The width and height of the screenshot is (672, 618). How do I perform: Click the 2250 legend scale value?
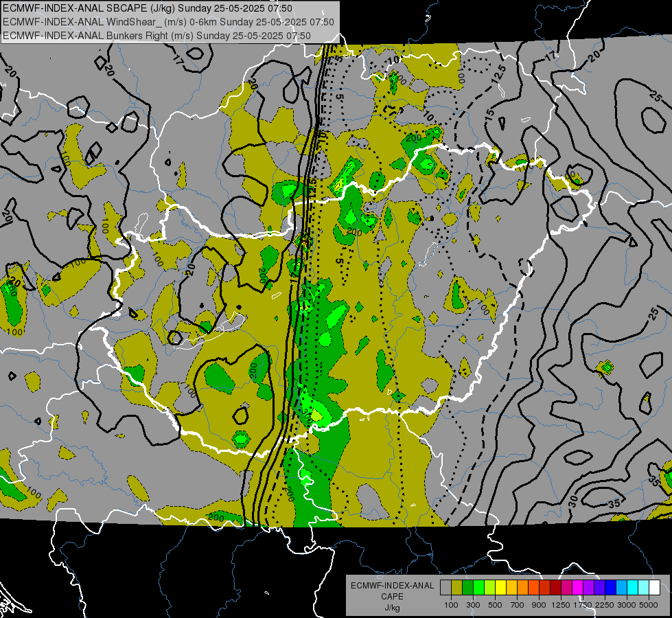605,605
